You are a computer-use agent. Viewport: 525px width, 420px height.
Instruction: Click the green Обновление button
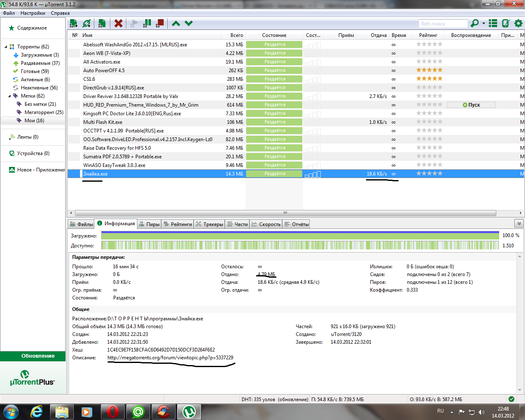pos(33,356)
